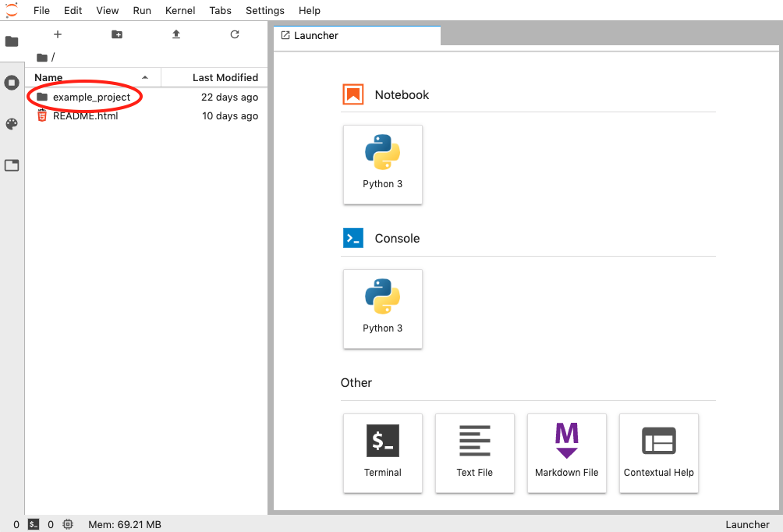Open the Contextual Help panel
The height and width of the screenshot is (532, 783).
click(658, 453)
